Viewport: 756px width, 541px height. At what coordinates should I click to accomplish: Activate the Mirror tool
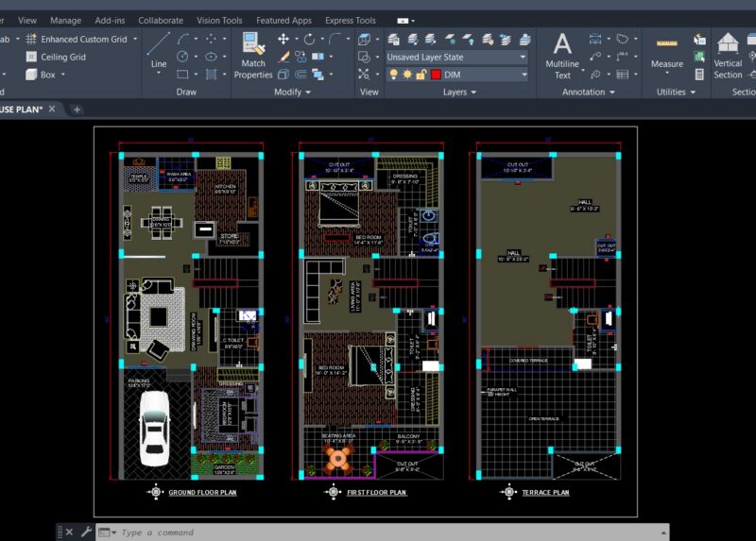pos(318,57)
